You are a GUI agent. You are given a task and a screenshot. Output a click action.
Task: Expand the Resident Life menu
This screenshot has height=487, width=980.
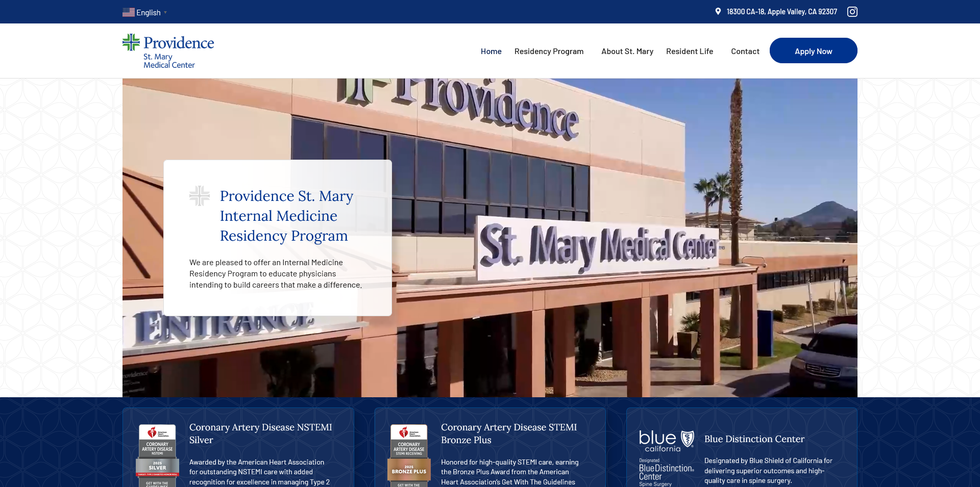[x=690, y=51]
